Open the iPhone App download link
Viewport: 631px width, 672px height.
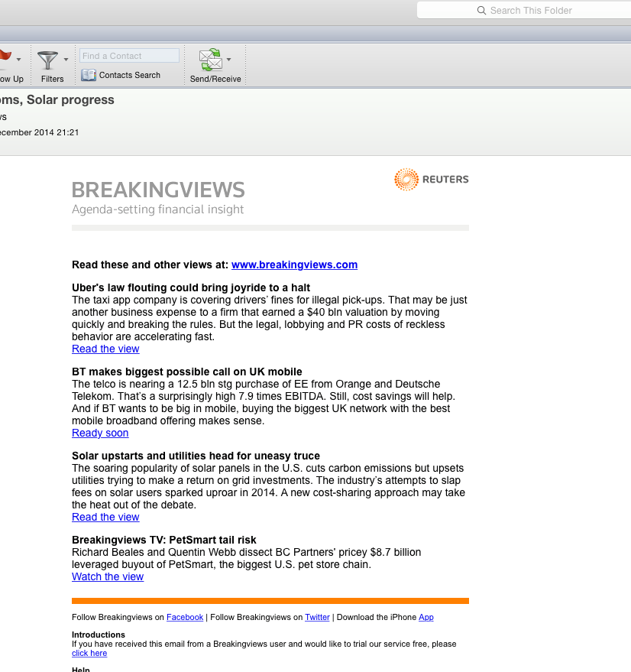(426, 617)
